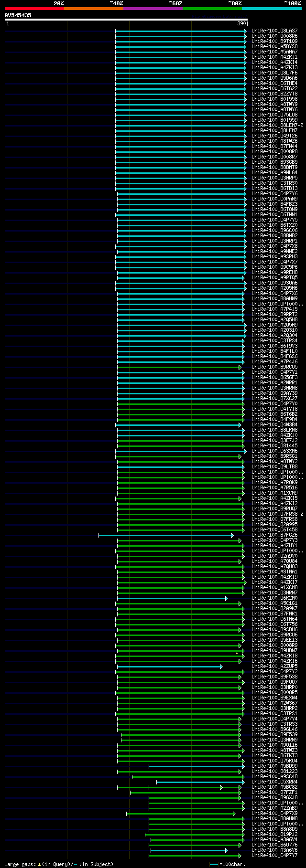Open hit UniRef100_B9T1Q9
306x868 pixels.
pos(274,42)
